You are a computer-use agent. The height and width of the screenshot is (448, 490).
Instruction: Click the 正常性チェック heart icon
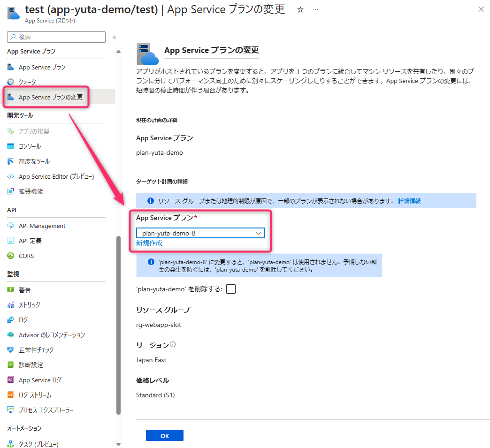click(11, 349)
